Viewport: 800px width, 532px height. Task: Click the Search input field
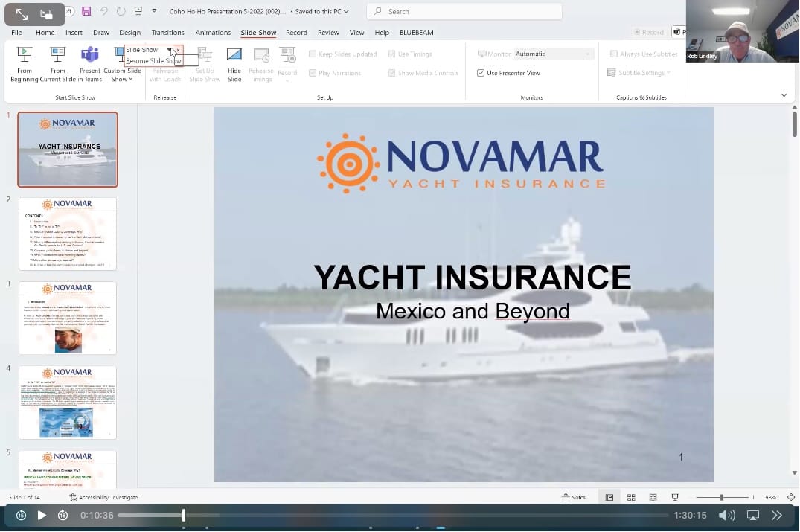tap(464, 11)
